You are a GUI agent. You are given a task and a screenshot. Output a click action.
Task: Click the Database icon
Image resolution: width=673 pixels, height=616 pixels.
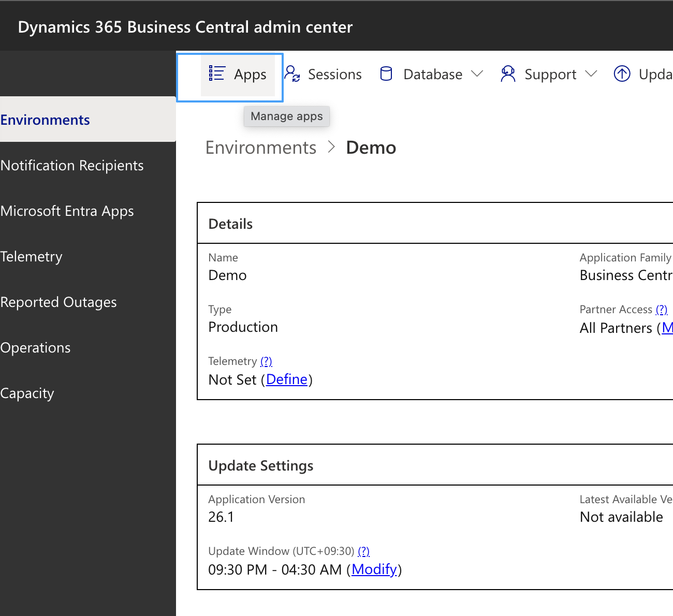click(x=386, y=74)
